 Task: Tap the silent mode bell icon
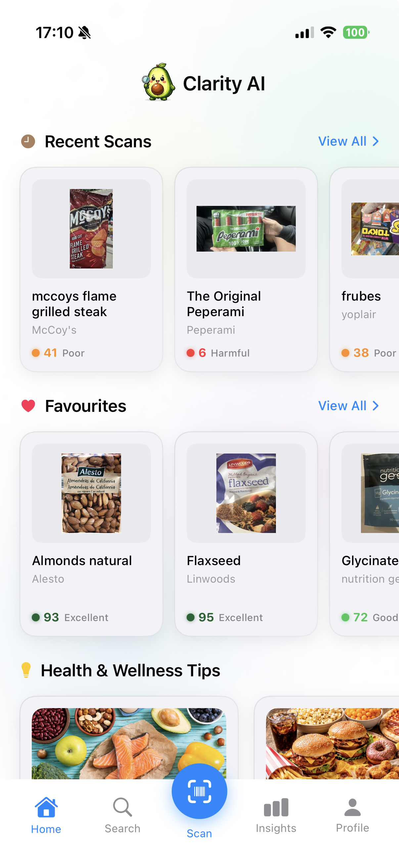point(84,33)
